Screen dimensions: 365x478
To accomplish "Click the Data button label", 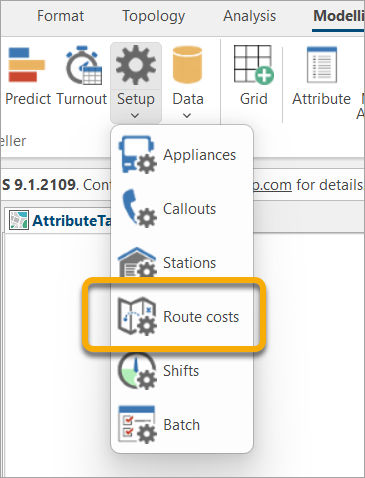I will point(188,99).
